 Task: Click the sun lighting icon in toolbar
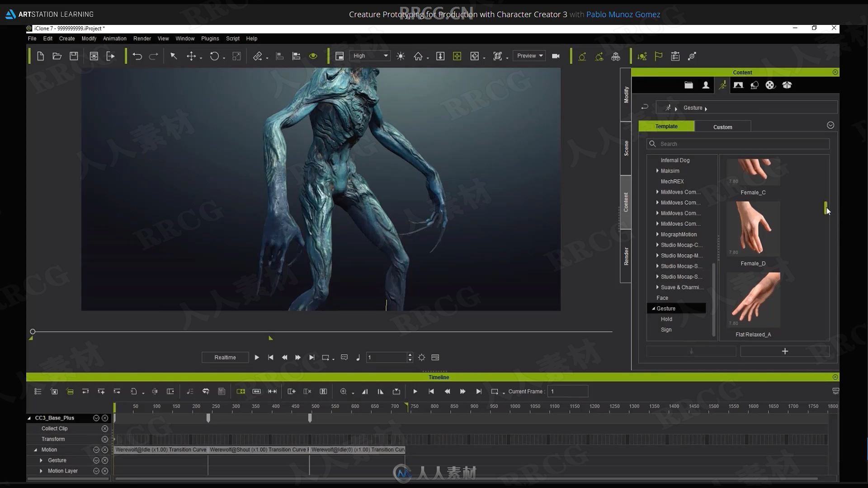coord(401,56)
